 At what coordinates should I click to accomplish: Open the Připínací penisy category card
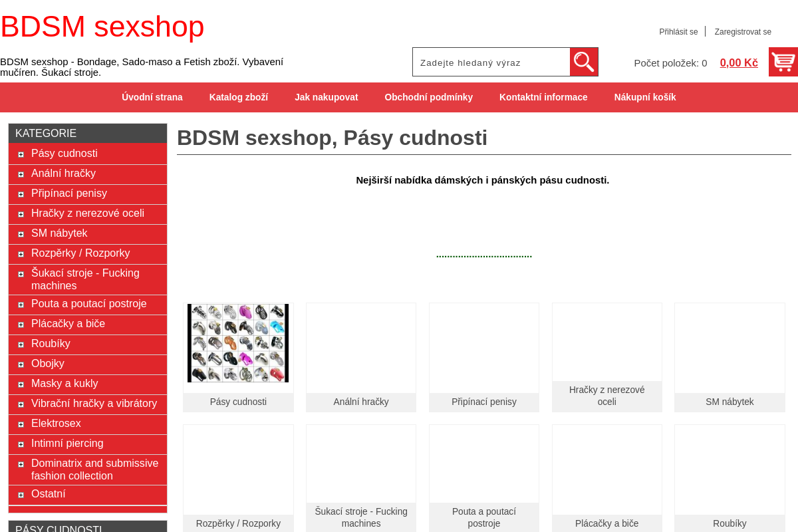tap(484, 357)
